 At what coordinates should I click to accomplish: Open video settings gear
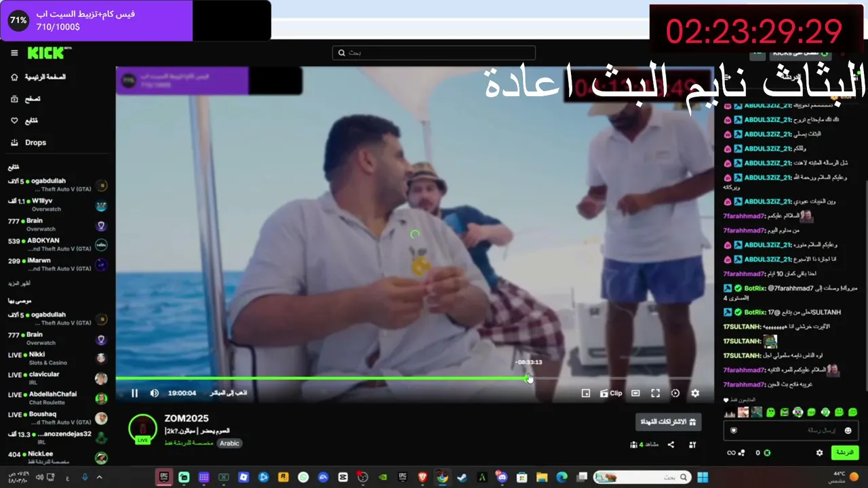tap(695, 393)
